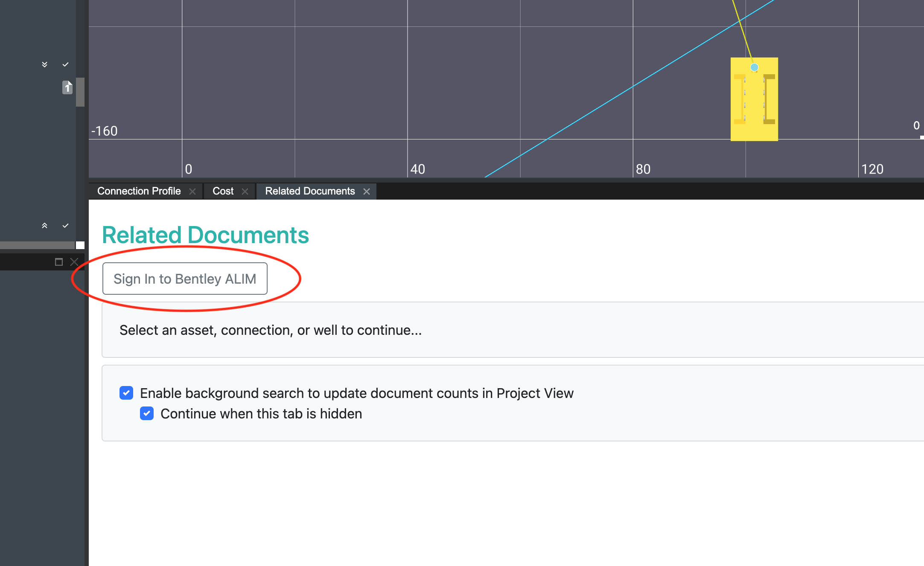
Task: Click 'Select an asset, connection, or well' message
Action: tap(271, 330)
